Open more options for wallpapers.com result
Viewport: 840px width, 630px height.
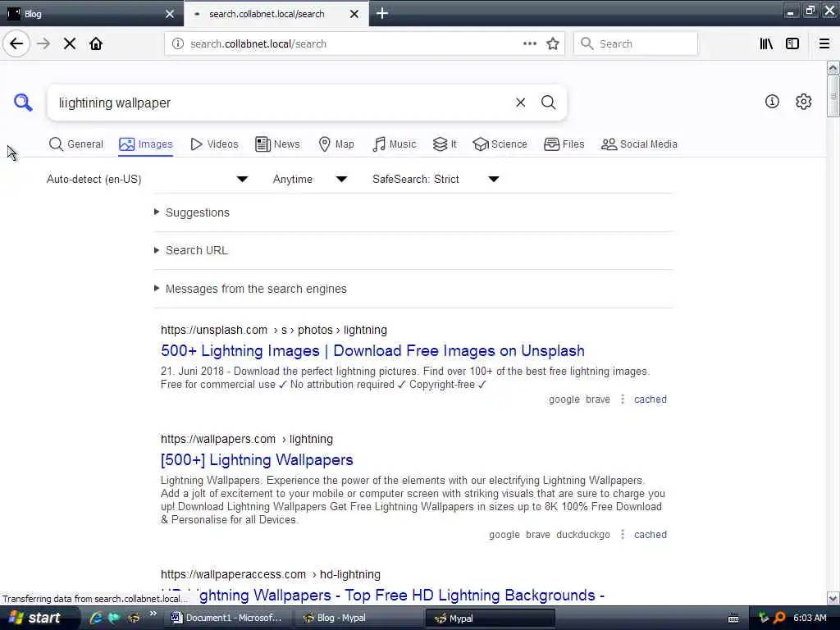click(x=623, y=535)
